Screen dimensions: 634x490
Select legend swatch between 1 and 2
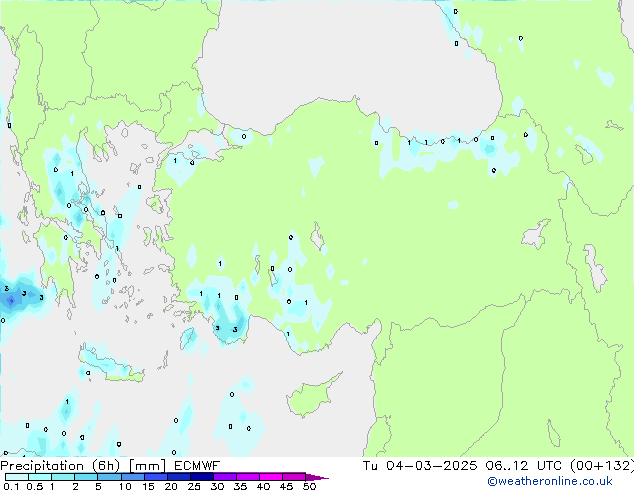pos(63,477)
